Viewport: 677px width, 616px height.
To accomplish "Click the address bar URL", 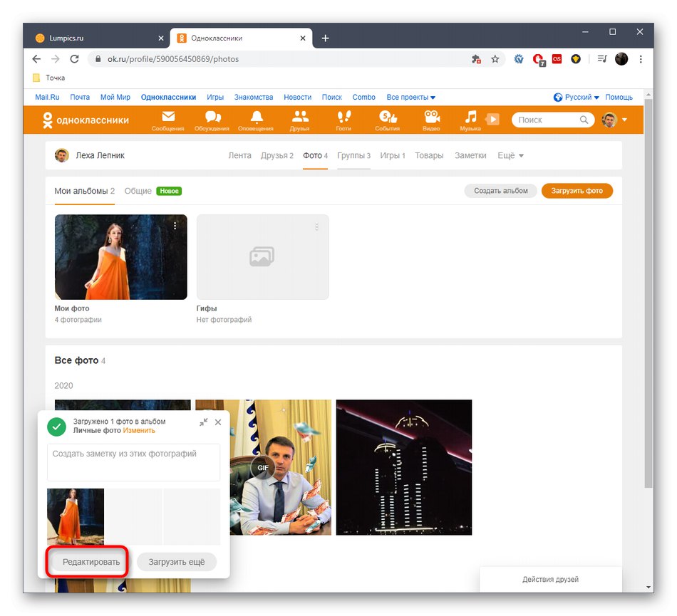I will (x=173, y=59).
